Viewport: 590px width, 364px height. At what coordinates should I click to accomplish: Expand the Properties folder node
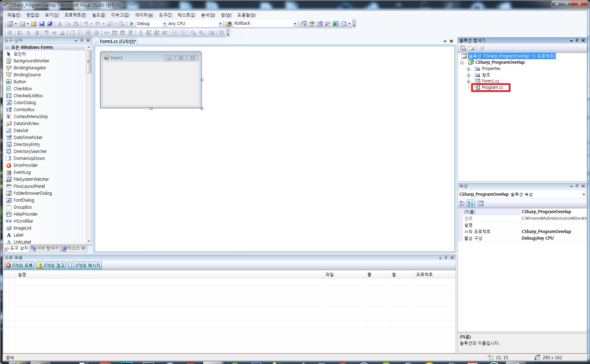click(x=469, y=69)
